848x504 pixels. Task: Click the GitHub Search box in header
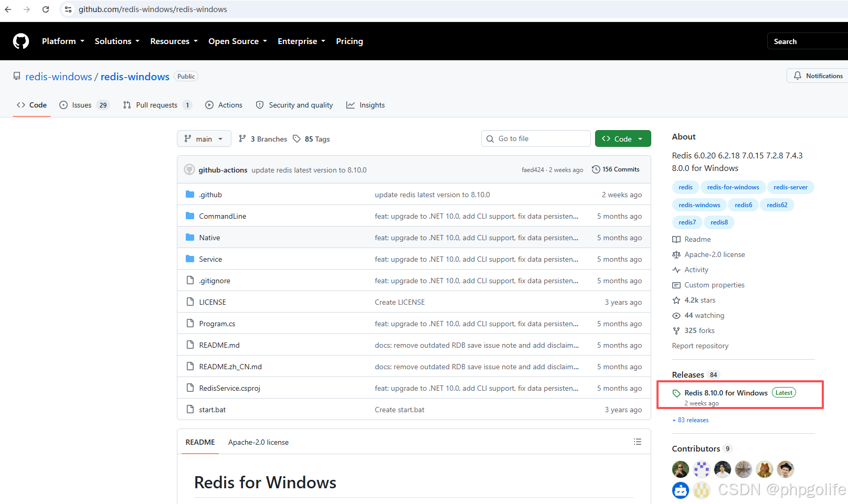808,41
